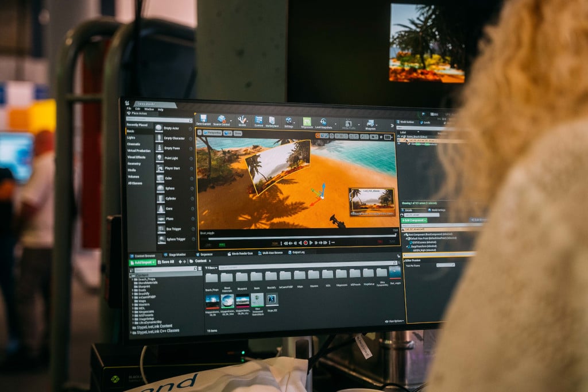588x392 pixels.
Task: Click the Save Current toolbar icon
Action: pos(203,120)
